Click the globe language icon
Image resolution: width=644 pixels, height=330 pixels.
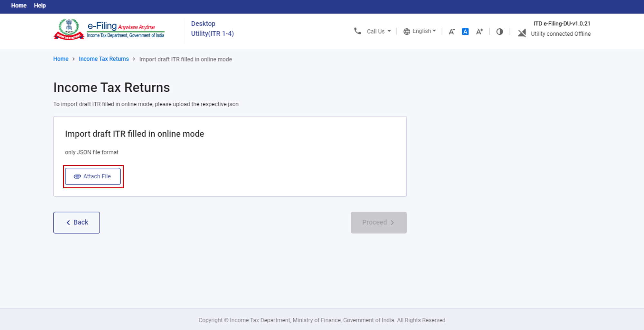click(407, 31)
